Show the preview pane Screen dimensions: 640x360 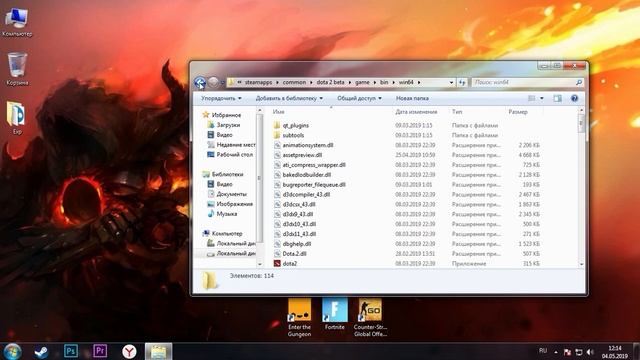(x=557, y=98)
